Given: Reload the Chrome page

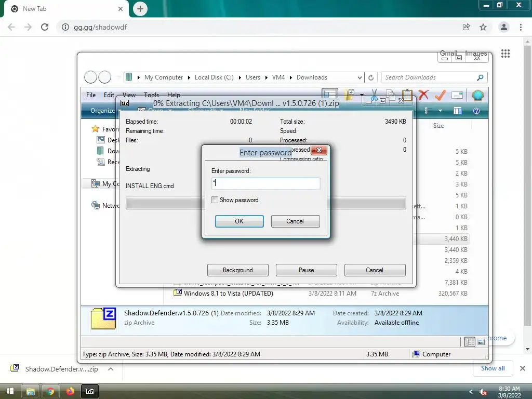Looking at the screenshot, I should [45, 27].
